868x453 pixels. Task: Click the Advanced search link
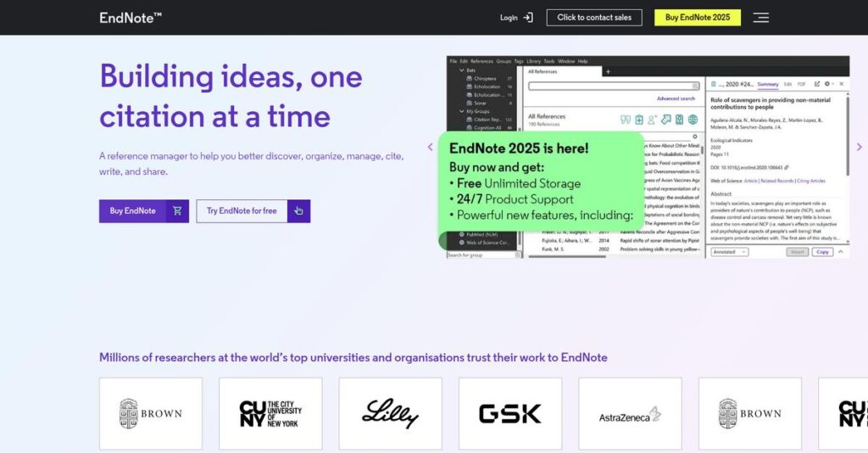[x=676, y=98]
